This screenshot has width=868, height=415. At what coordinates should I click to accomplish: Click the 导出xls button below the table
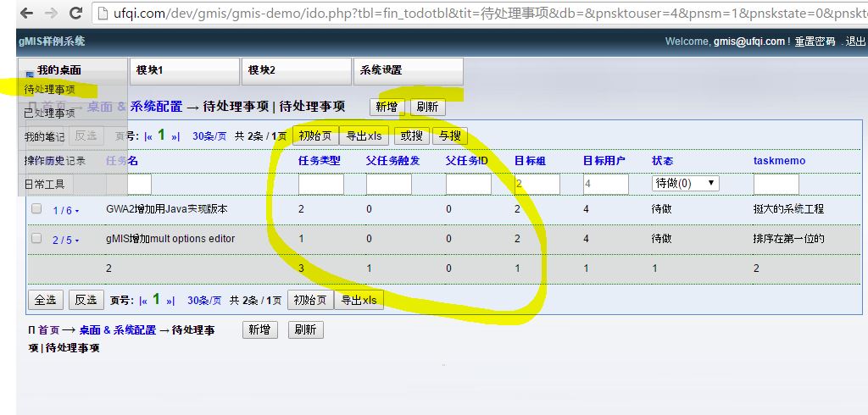pyautogui.click(x=359, y=301)
